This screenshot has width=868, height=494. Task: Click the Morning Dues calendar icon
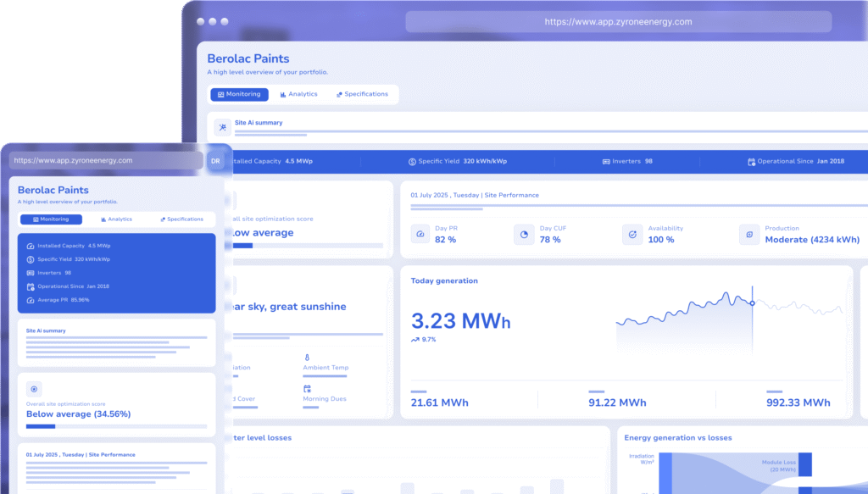307,388
